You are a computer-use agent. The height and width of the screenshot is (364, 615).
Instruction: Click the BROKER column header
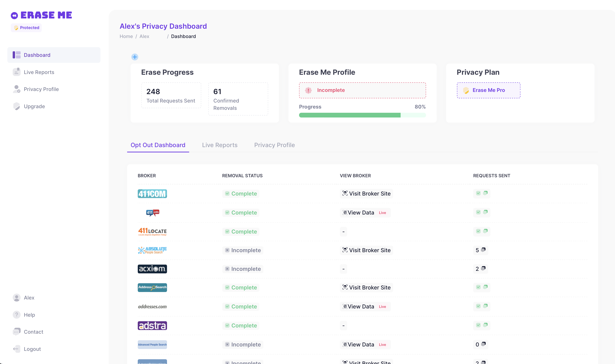pyautogui.click(x=147, y=176)
